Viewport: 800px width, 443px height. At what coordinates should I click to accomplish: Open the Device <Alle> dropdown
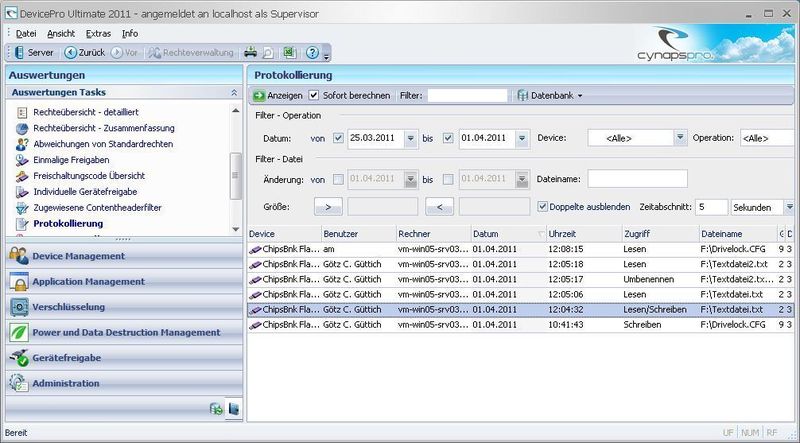pyautogui.click(x=680, y=138)
